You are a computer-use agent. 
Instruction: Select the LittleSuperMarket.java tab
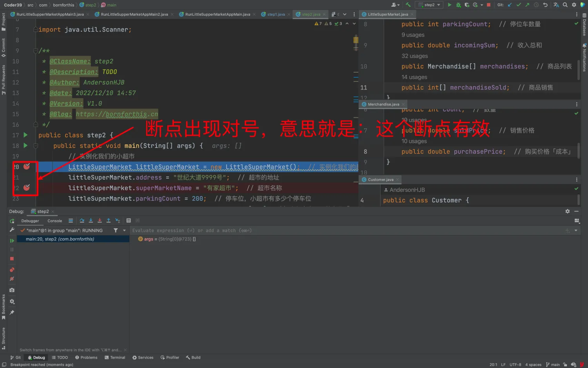tap(388, 14)
